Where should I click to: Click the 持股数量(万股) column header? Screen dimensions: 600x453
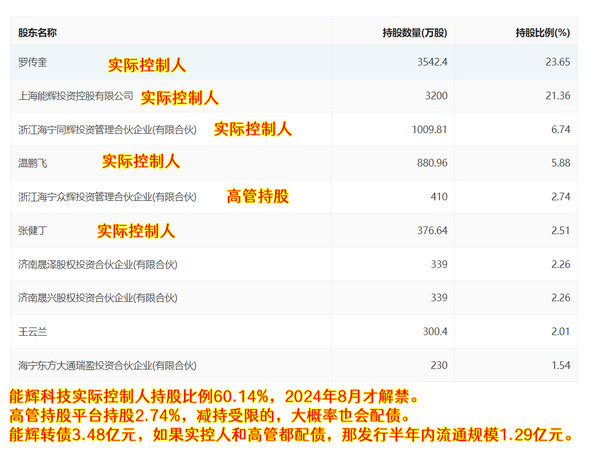point(415,33)
